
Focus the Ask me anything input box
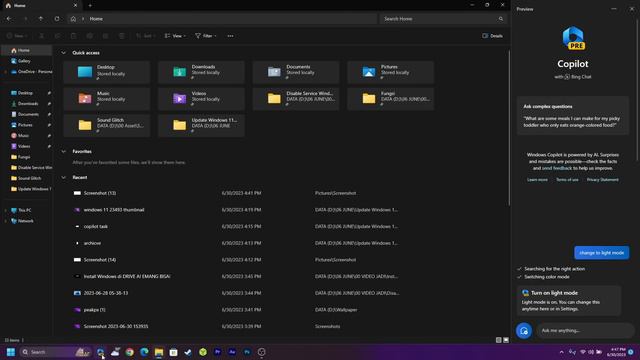[x=586, y=331]
